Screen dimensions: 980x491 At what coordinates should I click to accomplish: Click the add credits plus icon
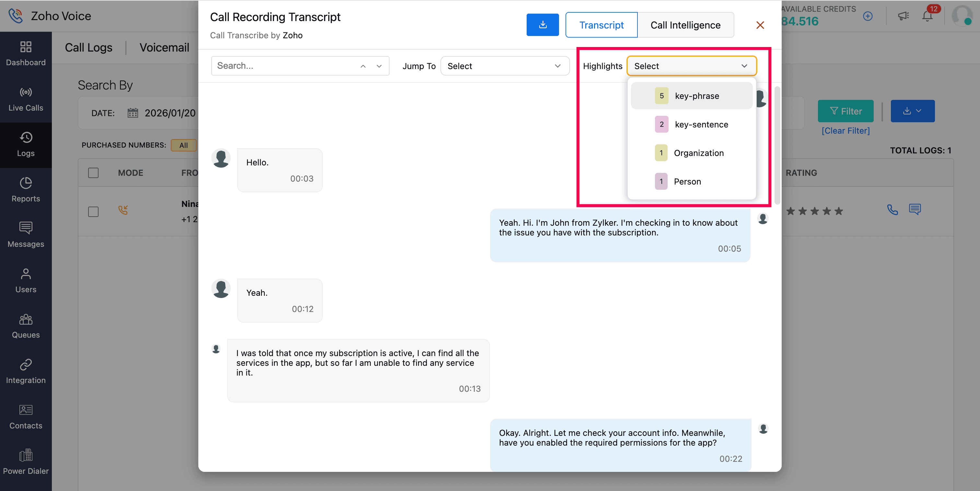pyautogui.click(x=868, y=16)
